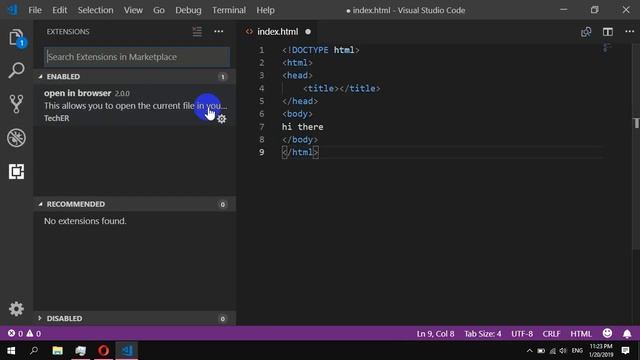Open the Windows Start menu
Image resolution: width=640 pixels, height=360 pixels.
click(x=11, y=351)
